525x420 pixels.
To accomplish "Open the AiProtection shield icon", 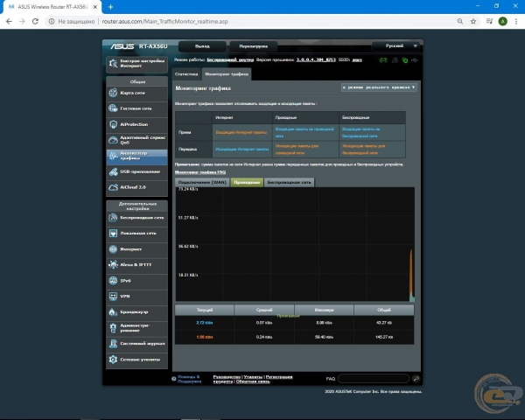I will pyautogui.click(x=113, y=124).
